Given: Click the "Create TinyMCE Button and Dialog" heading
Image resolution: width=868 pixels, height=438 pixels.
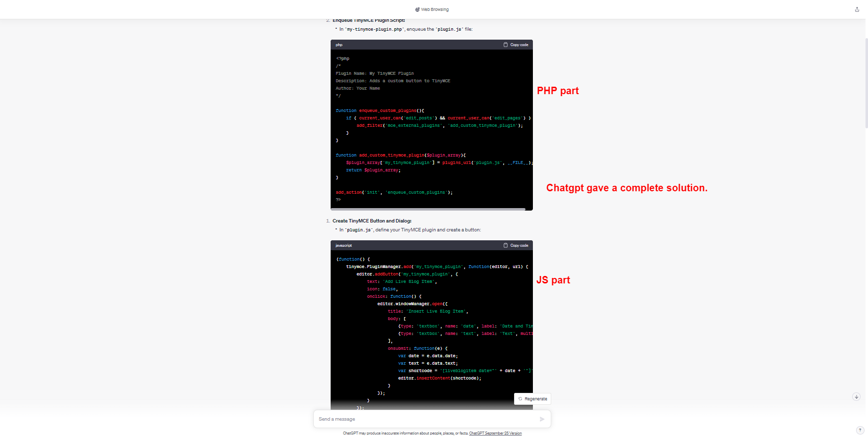Looking at the screenshot, I should coord(372,221).
